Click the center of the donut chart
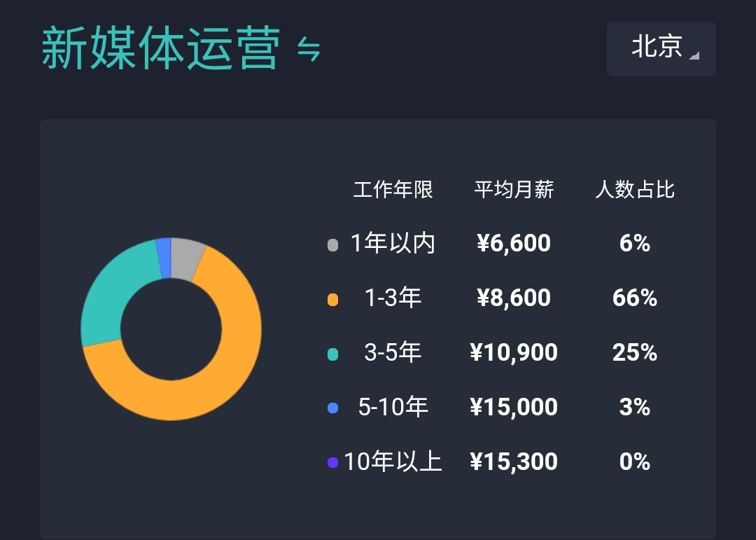This screenshot has width=756, height=540. pos(171,329)
